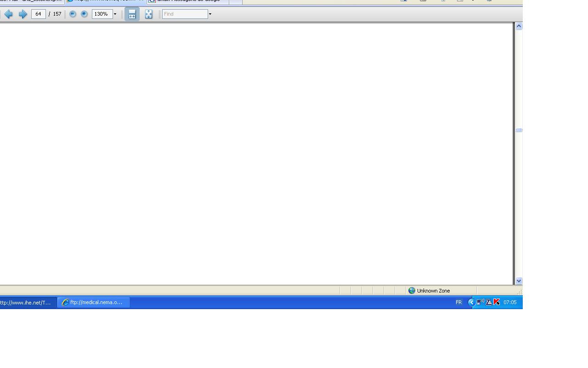
Task: Open the ftp://medical.nema.o... taskbar window
Action: [x=94, y=302]
